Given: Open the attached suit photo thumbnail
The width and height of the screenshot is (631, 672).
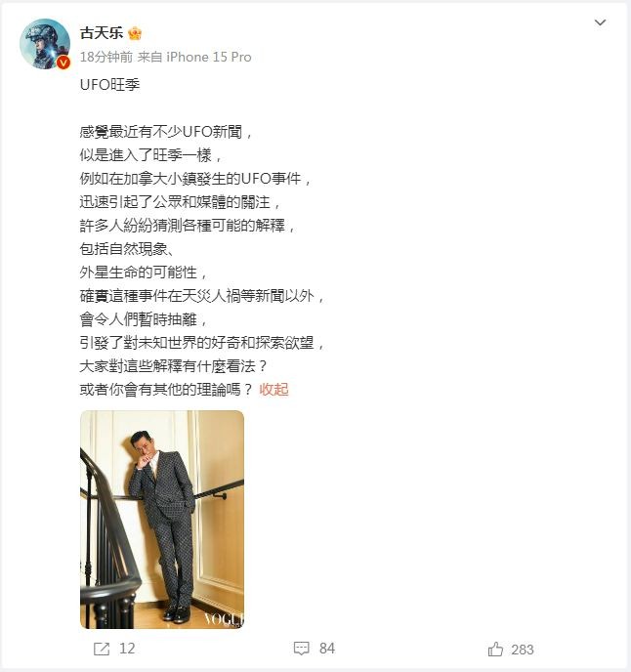Looking at the screenshot, I should [162, 520].
